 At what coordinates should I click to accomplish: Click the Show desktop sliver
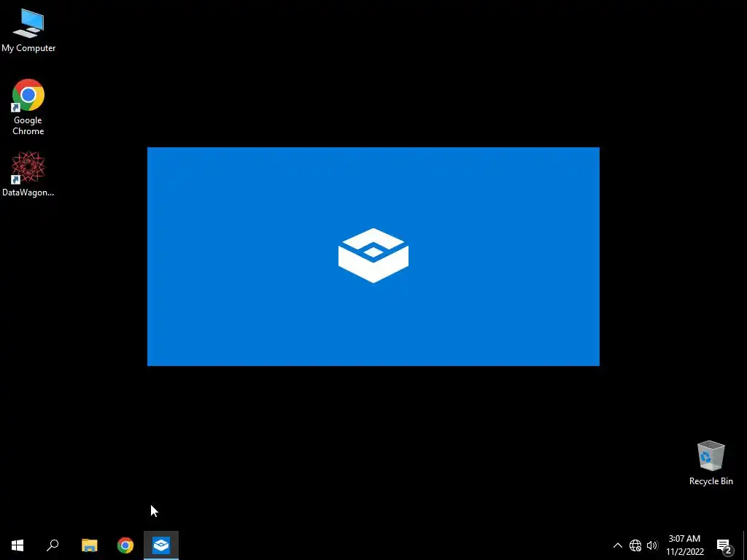click(x=745, y=545)
